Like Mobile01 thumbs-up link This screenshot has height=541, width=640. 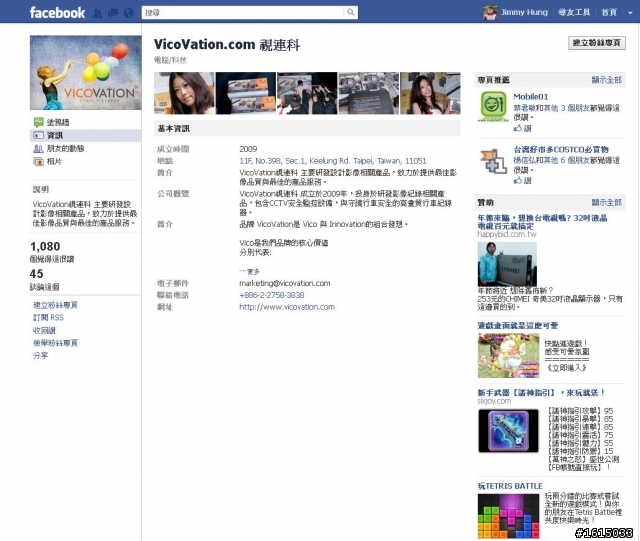tap(522, 128)
